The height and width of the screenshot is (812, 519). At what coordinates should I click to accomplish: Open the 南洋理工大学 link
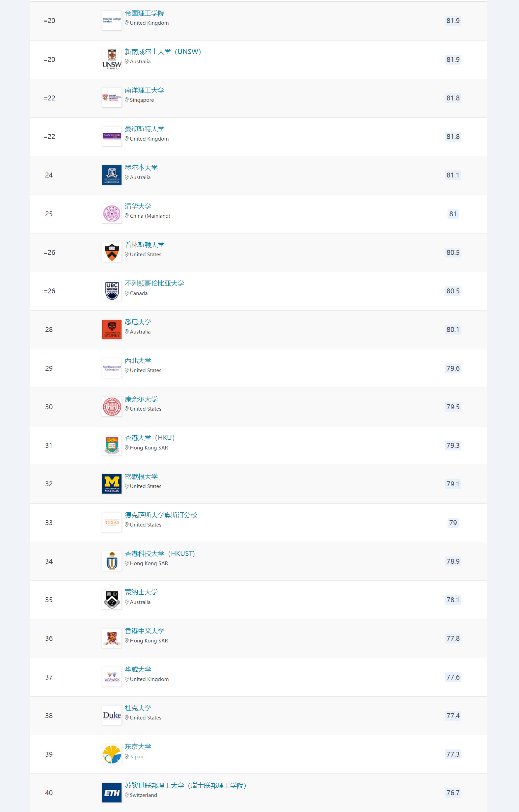pos(144,90)
